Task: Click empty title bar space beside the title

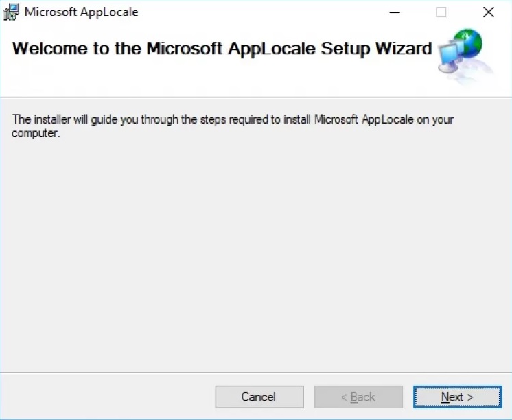Action: pos(261,12)
